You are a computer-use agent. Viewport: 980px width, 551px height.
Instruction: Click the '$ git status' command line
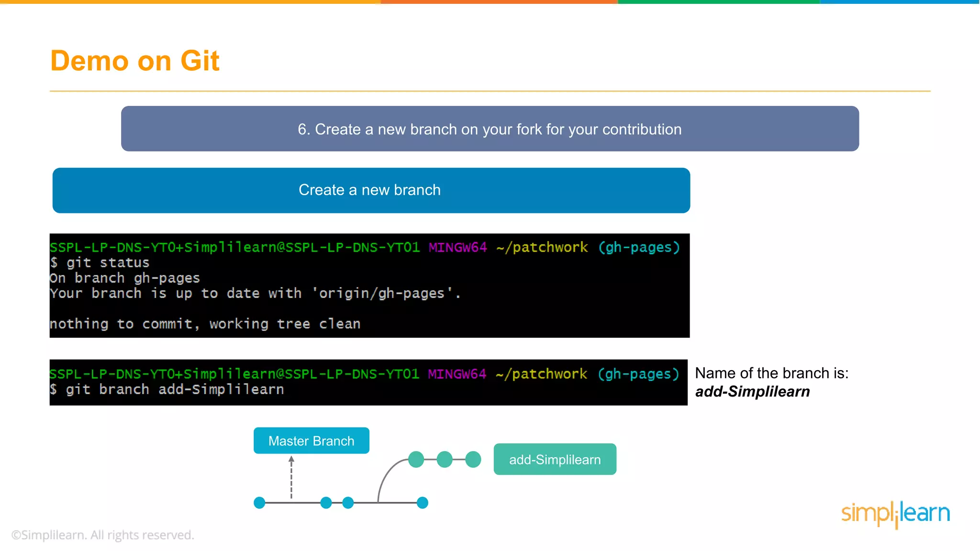(100, 263)
